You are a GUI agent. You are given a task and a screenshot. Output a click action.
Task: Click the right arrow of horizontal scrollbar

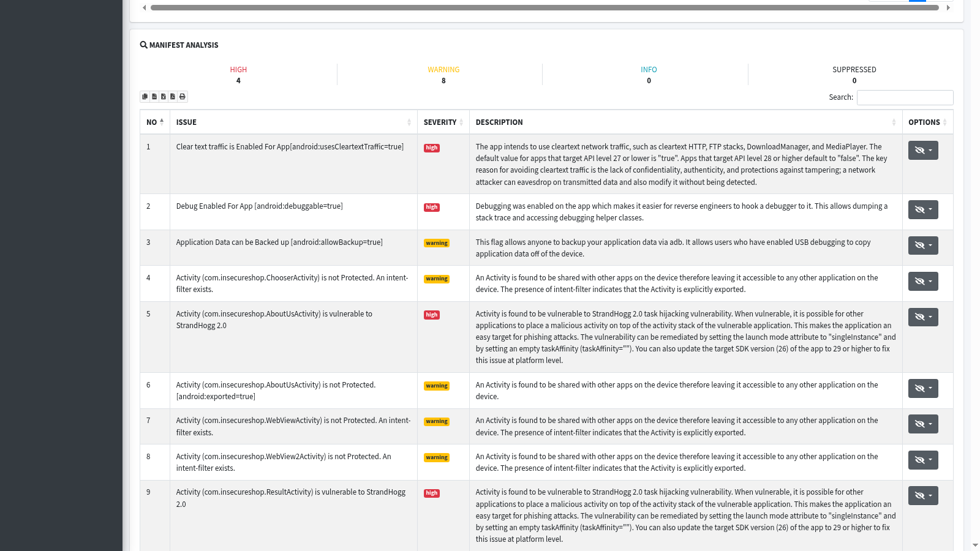coord(948,8)
